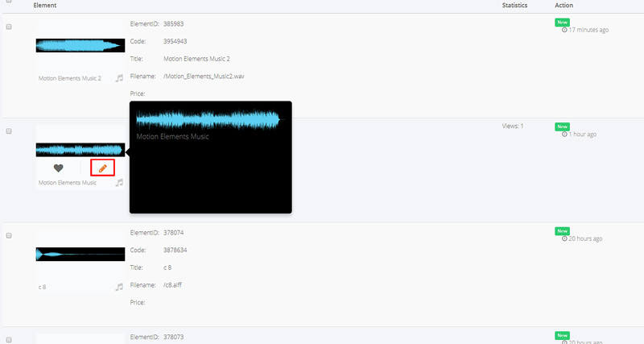
Task: Click 1 hour ago timestamp
Action: tap(582, 134)
